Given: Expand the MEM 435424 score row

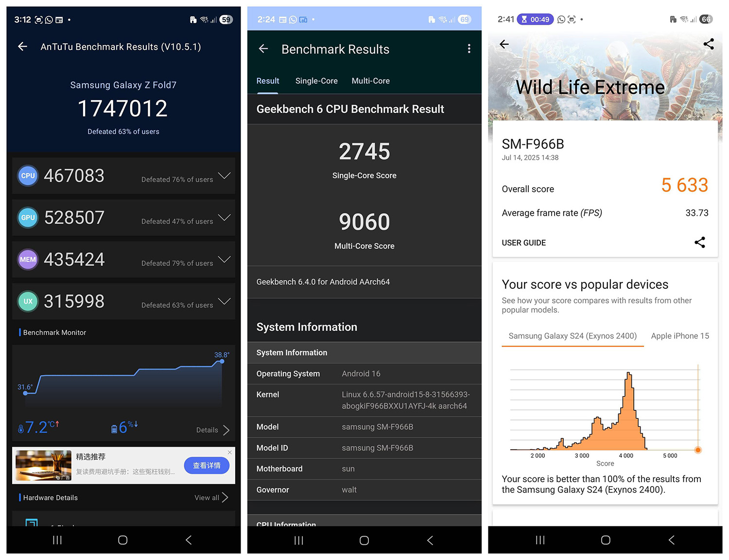Looking at the screenshot, I should pyautogui.click(x=224, y=260).
